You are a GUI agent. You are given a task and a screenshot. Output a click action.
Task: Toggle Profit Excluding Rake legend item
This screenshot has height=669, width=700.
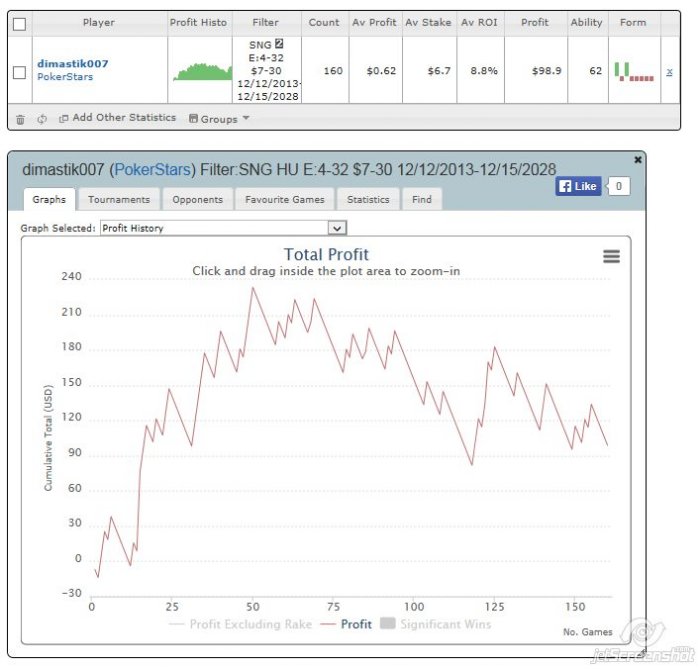coord(241,624)
